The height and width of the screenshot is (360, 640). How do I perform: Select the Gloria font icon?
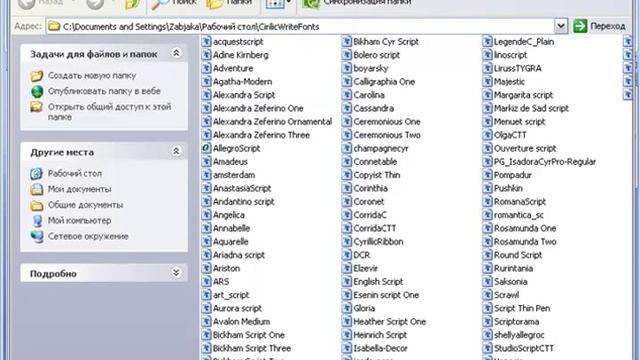pyautogui.click(x=347, y=308)
